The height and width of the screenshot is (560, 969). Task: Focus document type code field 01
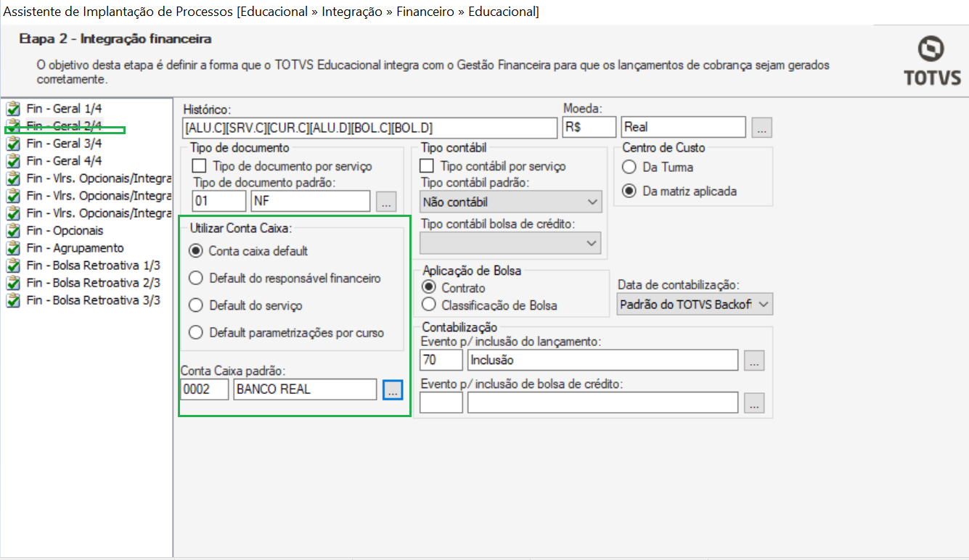[219, 202]
